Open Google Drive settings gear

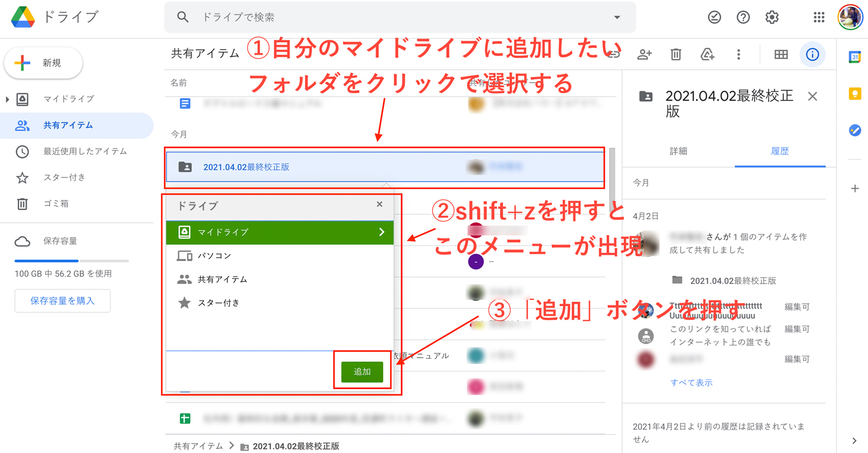772,17
